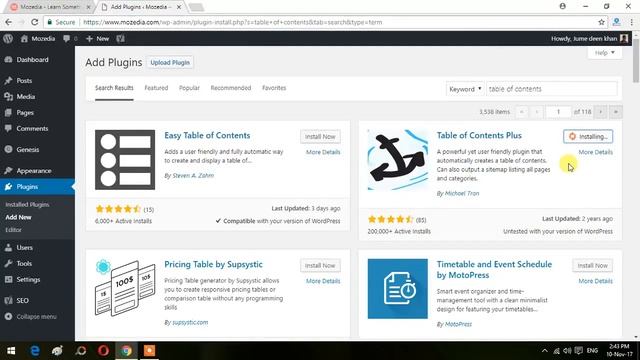Click Easy Table of Contents plugin thumbnail
This screenshot has width=640, height=360.
coord(125,160)
